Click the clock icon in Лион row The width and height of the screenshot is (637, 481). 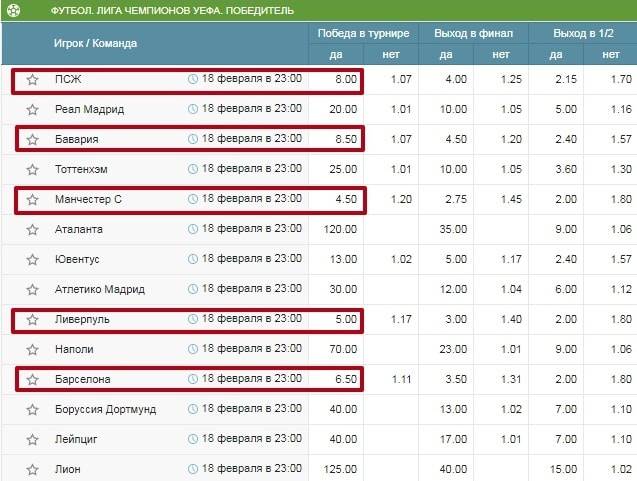pos(193,469)
